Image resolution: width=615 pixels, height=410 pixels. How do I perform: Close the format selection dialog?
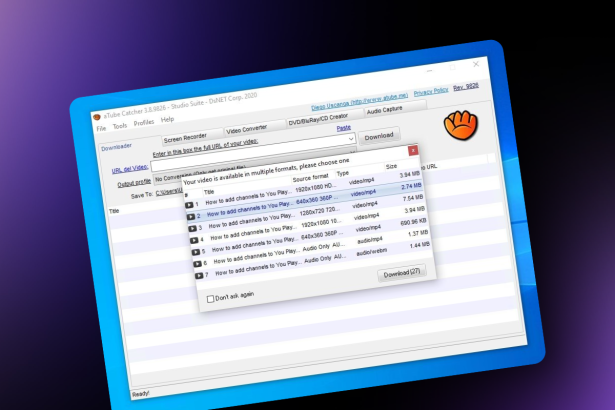413,151
